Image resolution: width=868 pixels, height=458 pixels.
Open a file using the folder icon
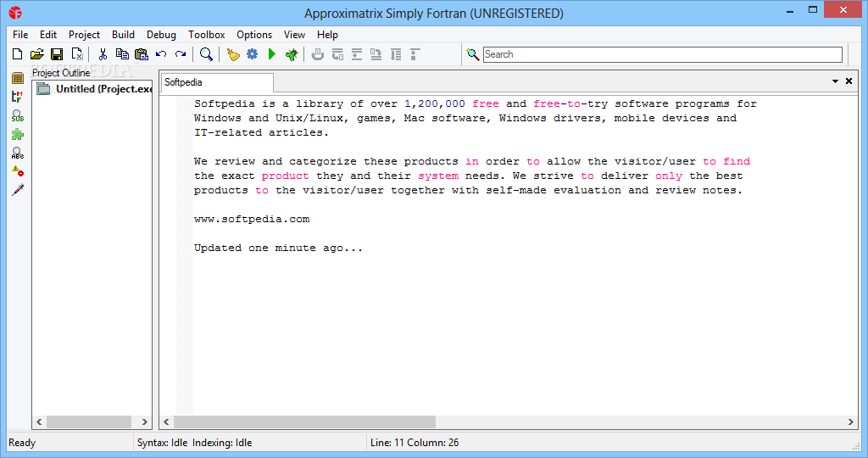[x=37, y=54]
